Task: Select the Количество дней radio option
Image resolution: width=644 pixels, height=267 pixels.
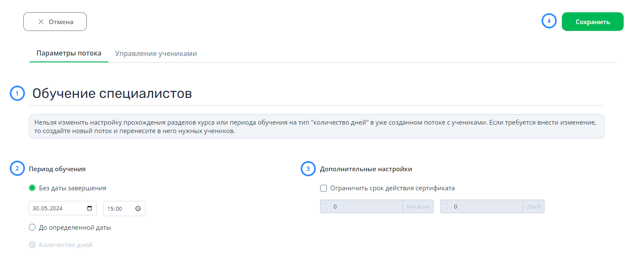Action: [x=32, y=245]
